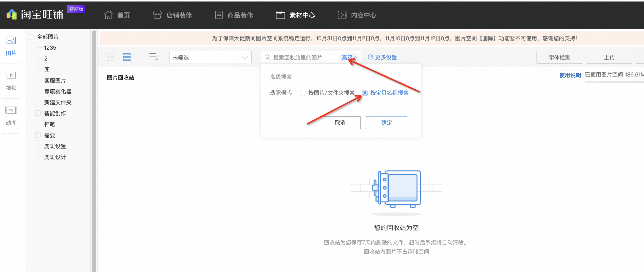Open the 鹿班设置 folder
This screenshot has width=644, height=272.
pyautogui.click(x=55, y=146)
